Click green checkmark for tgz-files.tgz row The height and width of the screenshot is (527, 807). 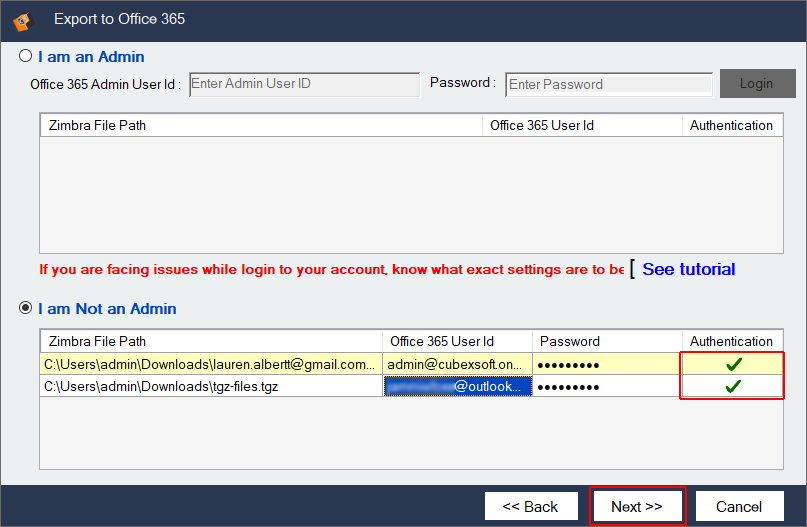pyautogui.click(x=733, y=386)
